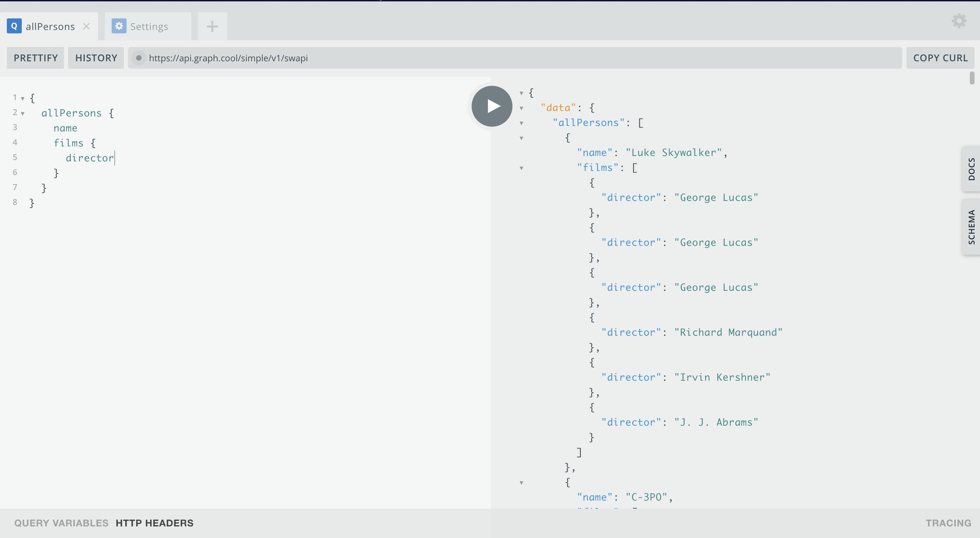Open the settings gear at top right

click(959, 21)
